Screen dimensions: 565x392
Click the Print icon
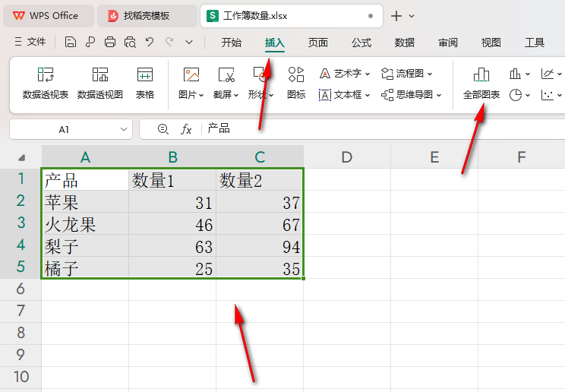pos(110,43)
